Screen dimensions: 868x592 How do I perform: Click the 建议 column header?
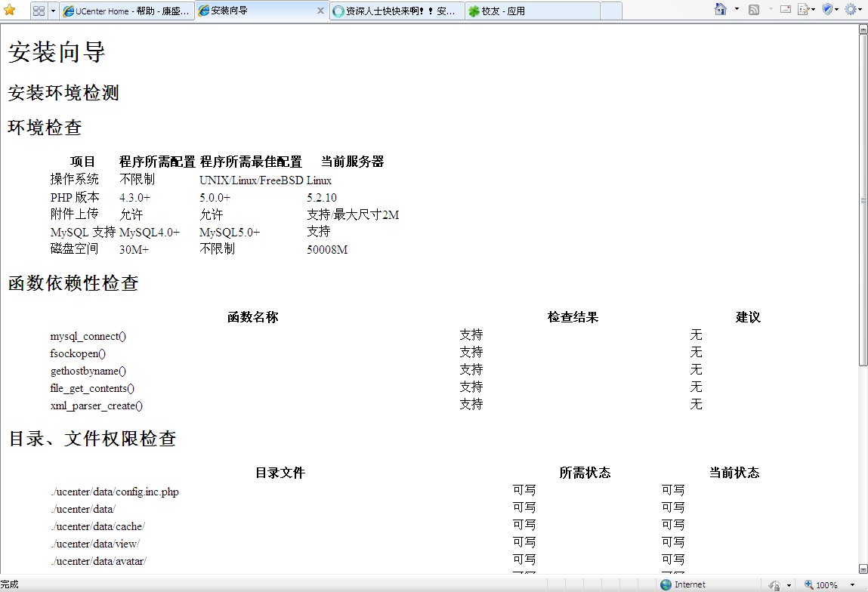click(748, 317)
